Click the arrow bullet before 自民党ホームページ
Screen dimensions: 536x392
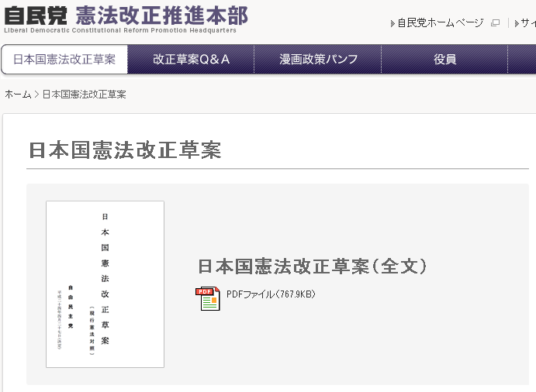392,23
